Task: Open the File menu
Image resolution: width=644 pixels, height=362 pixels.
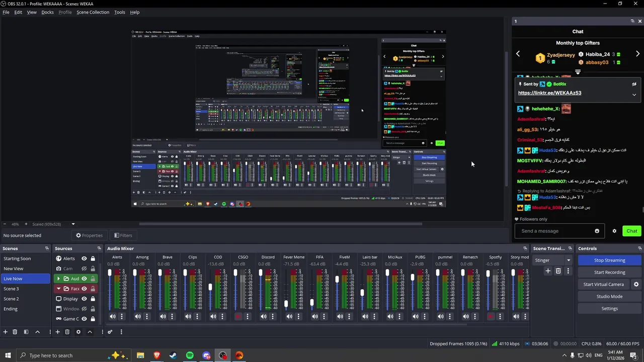Action: pos(6,12)
